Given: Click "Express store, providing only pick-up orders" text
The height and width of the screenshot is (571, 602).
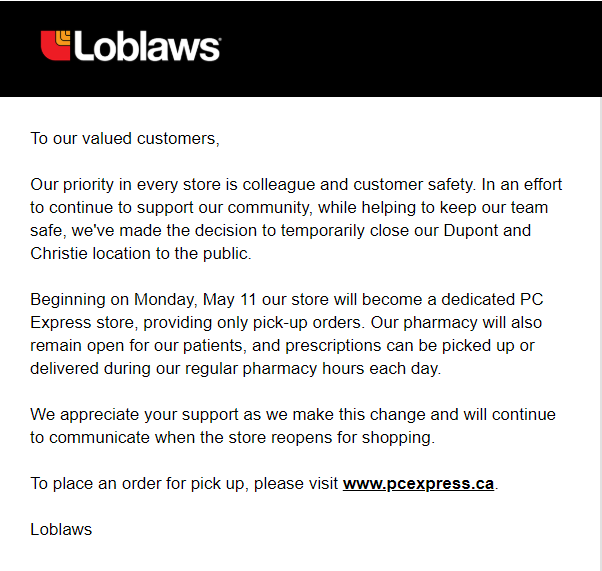Looking at the screenshot, I should coord(199,323).
